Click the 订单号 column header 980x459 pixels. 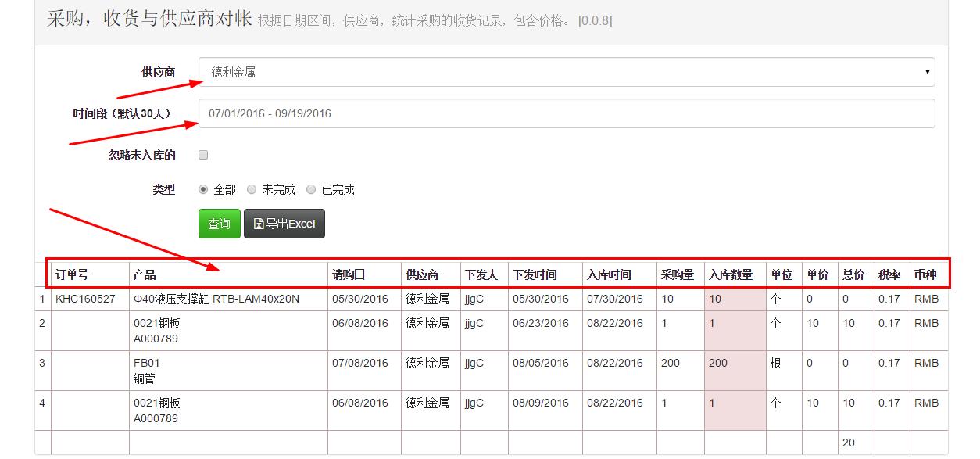click(x=72, y=274)
